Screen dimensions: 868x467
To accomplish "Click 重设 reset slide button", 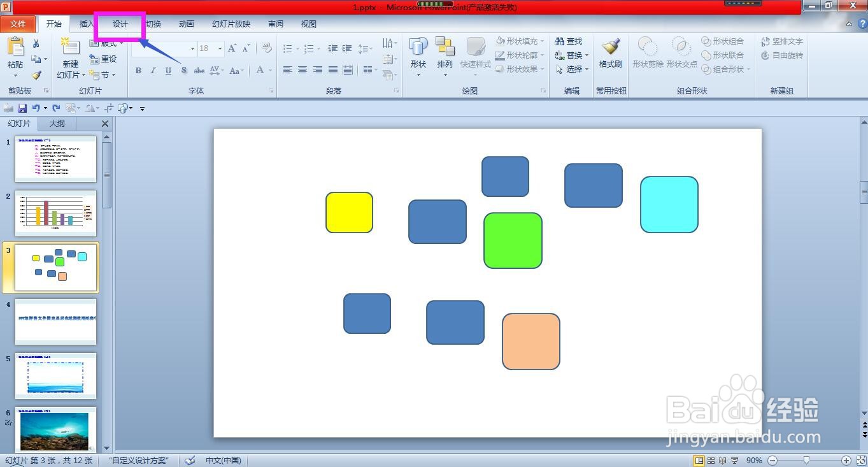I will pos(103,59).
